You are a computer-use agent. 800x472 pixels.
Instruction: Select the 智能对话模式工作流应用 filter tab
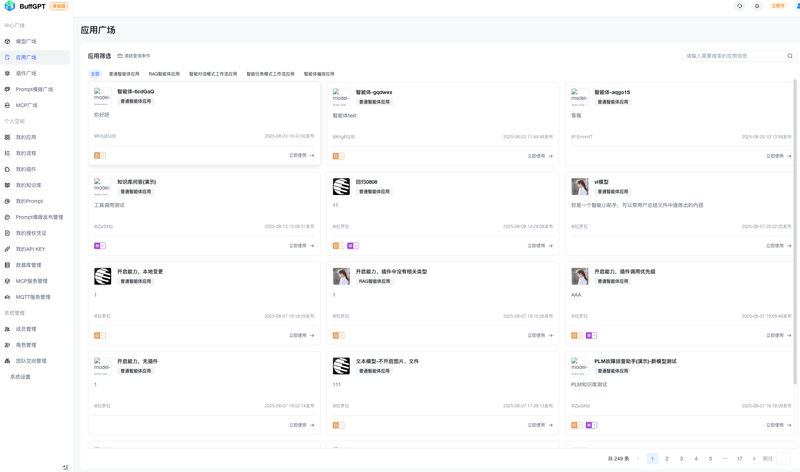point(213,74)
